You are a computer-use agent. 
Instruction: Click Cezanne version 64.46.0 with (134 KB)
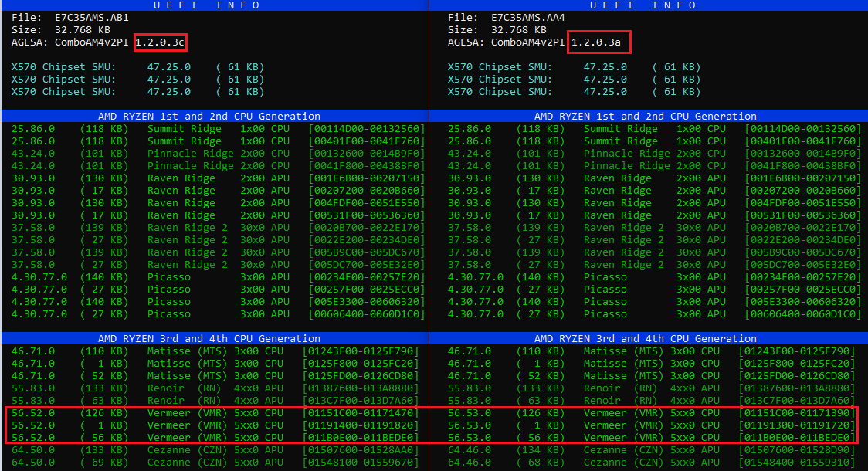pyautogui.click(x=470, y=450)
